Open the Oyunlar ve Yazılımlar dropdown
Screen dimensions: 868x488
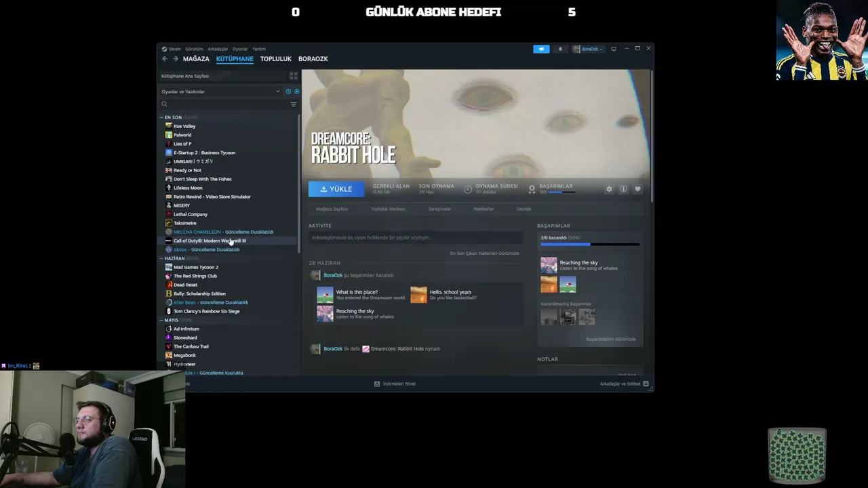pyautogui.click(x=220, y=91)
